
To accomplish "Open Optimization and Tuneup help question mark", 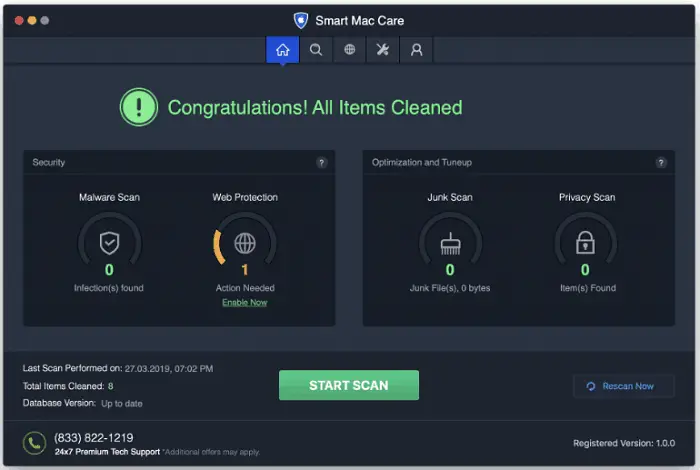I will coord(661,162).
